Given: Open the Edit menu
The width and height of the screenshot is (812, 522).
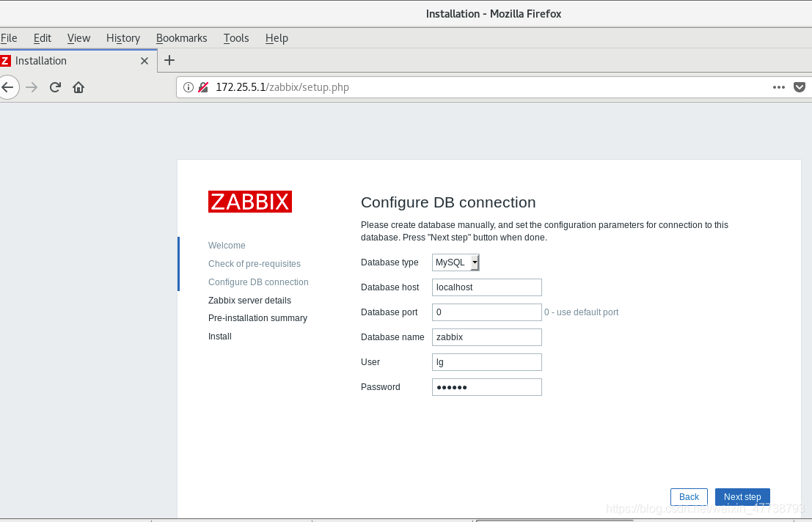Looking at the screenshot, I should pos(43,38).
